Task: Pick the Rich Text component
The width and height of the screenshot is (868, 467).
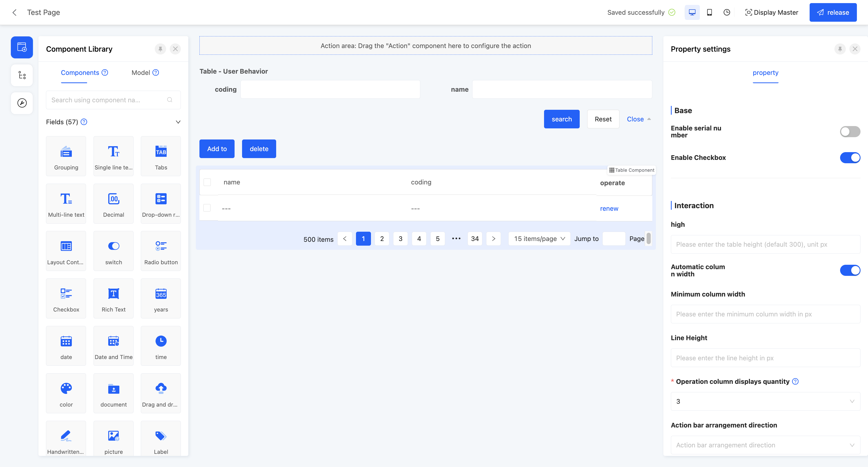Action: (114, 299)
